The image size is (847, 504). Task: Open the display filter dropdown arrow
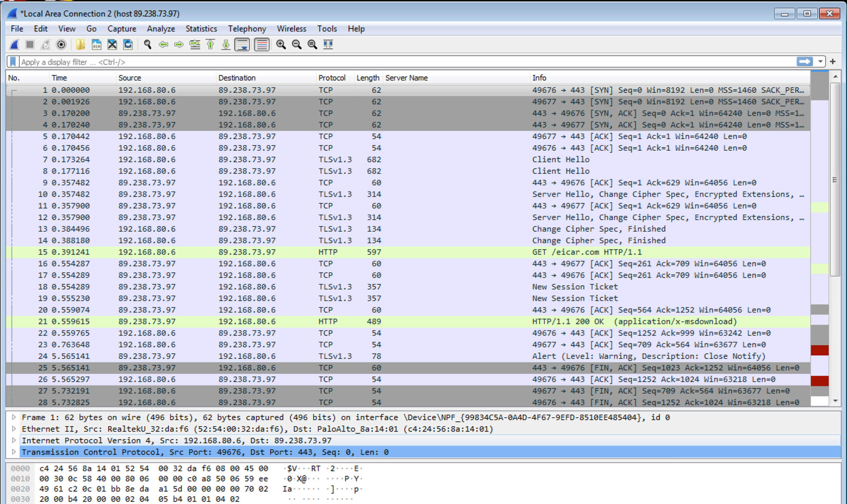[820, 62]
